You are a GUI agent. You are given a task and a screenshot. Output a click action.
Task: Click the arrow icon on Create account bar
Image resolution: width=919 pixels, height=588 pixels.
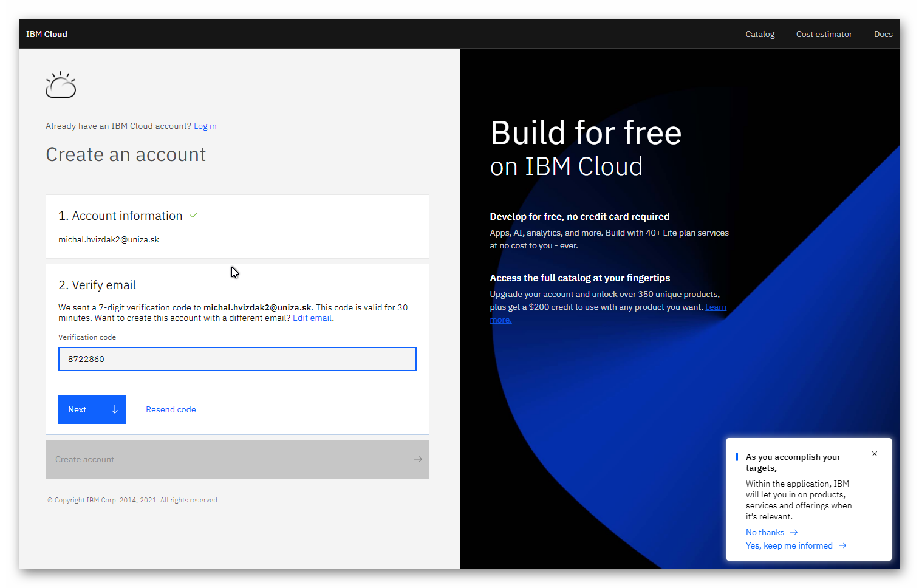[x=417, y=459]
